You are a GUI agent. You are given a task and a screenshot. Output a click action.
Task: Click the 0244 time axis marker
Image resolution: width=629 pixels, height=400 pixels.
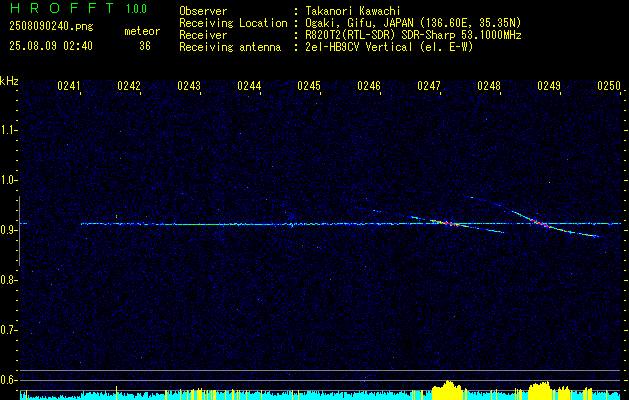249,86
